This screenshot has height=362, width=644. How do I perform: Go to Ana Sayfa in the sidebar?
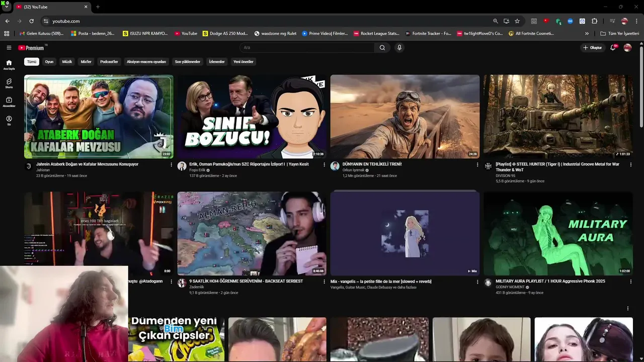point(9,65)
